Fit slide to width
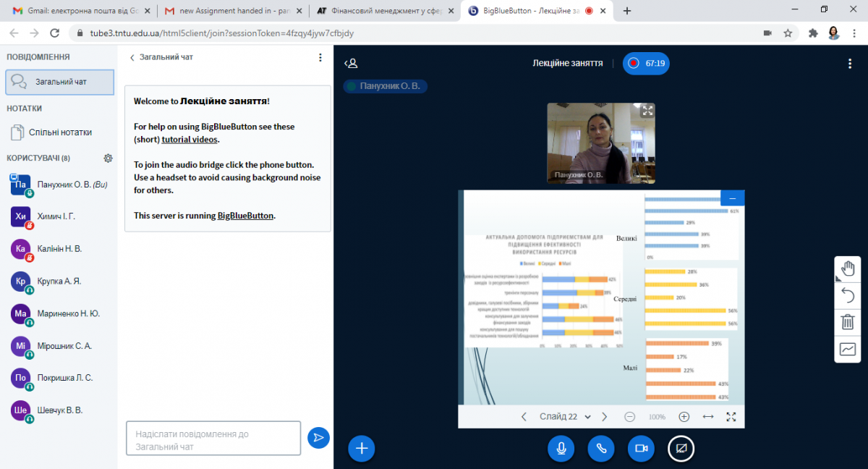This screenshot has height=469, width=868. (x=708, y=417)
